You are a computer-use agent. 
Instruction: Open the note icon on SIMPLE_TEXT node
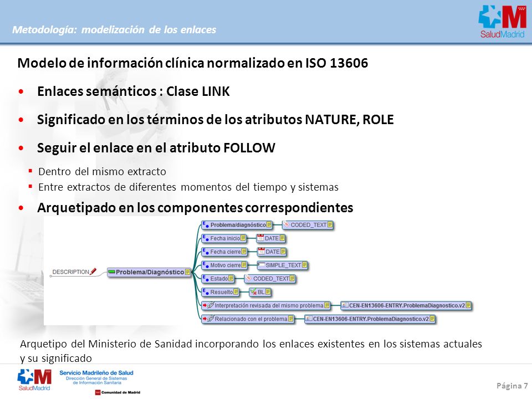point(304,265)
